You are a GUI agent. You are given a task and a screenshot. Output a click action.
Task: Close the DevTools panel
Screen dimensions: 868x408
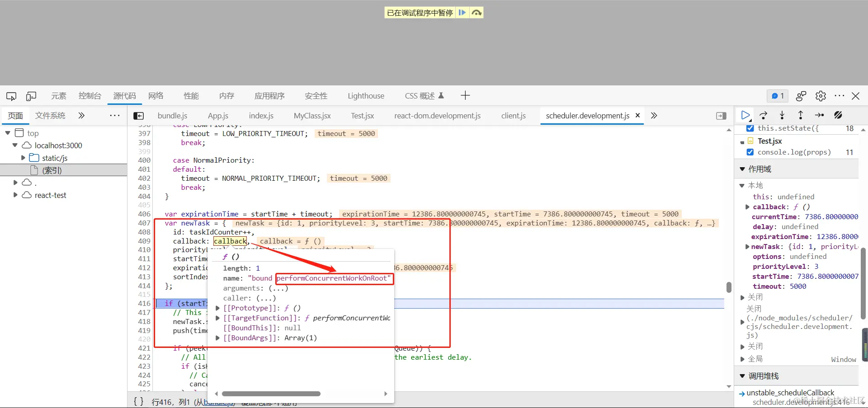856,96
